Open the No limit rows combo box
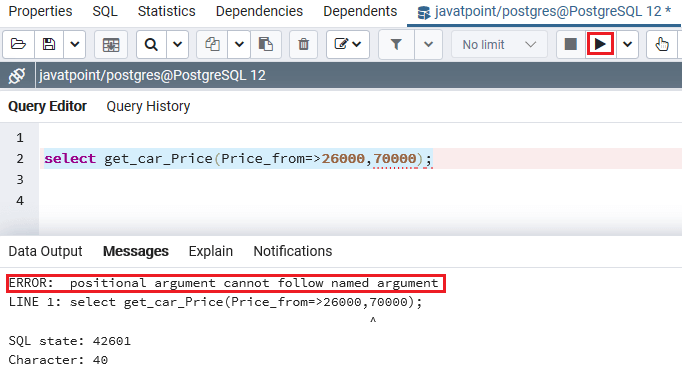This screenshot has width=682, height=374. (x=499, y=44)
